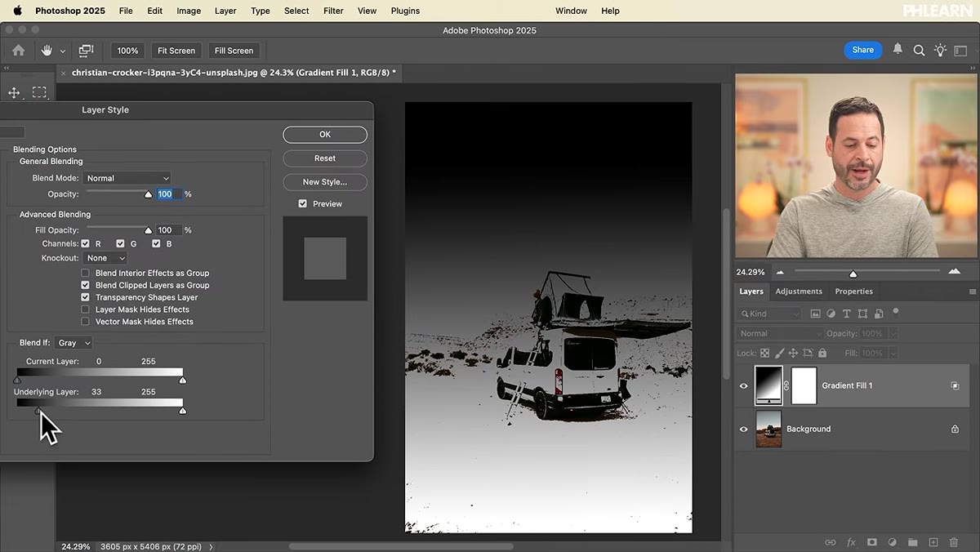Toggle the G channel checkbox
The width and height of the screenshot is (980, 552).
pos(120,243)
